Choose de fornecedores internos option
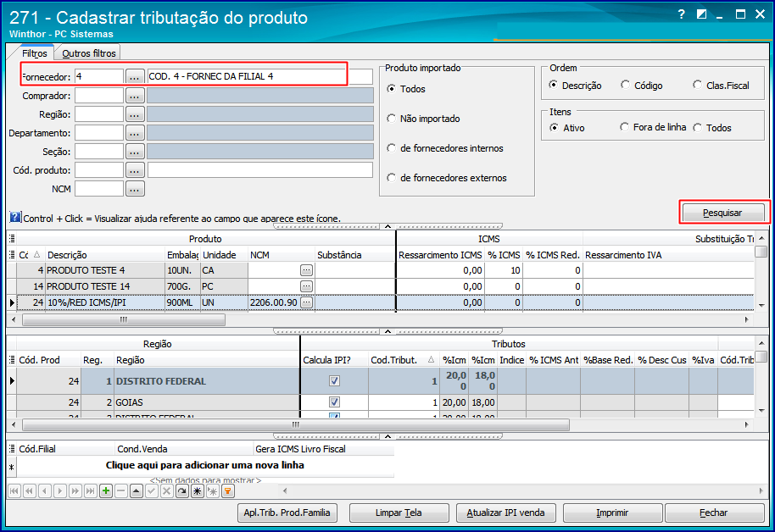Viewport: 775px width, 532px height. (x=392, y=148)
